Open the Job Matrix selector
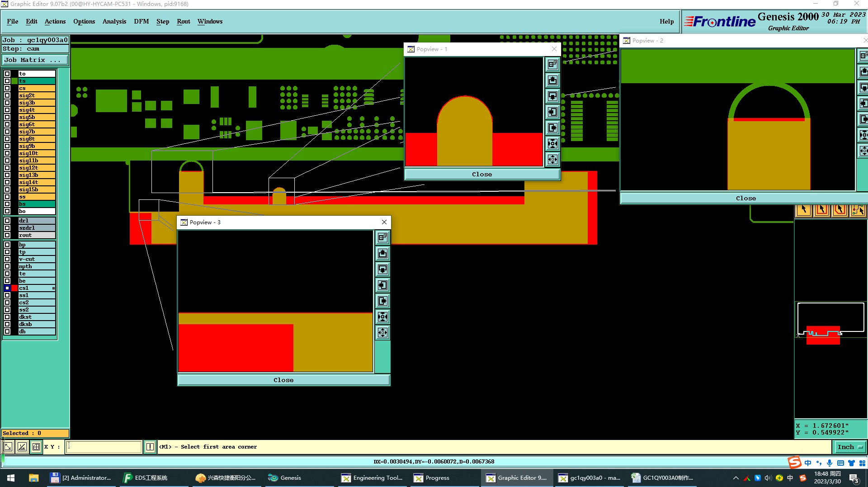 point(36,60)
